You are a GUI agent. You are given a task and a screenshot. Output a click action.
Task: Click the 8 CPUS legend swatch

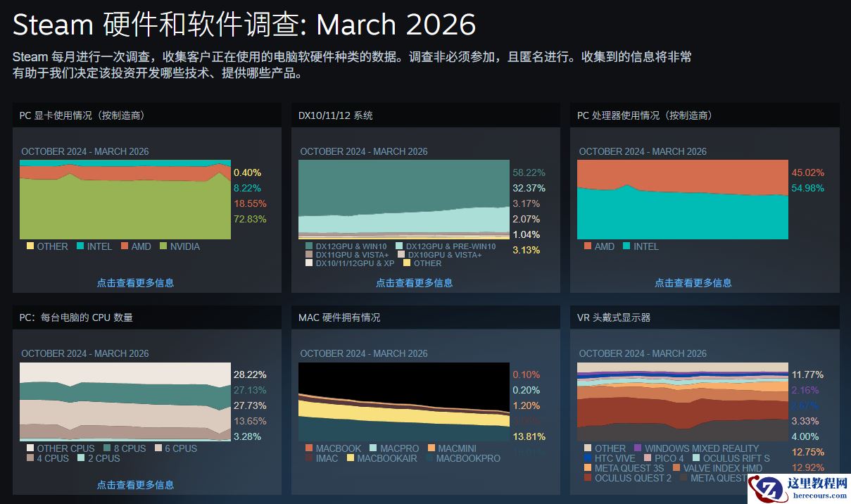107,448
